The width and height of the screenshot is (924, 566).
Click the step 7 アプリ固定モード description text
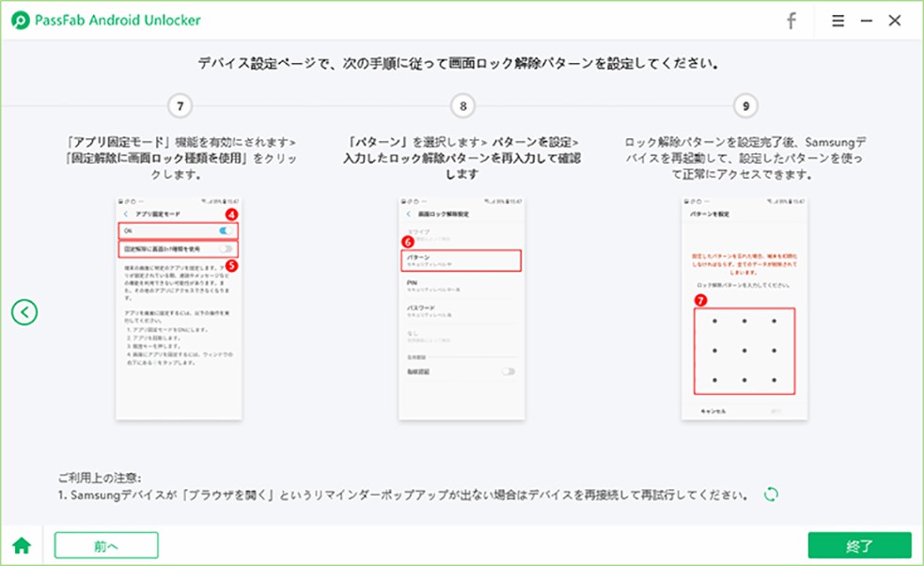(180, 158)
